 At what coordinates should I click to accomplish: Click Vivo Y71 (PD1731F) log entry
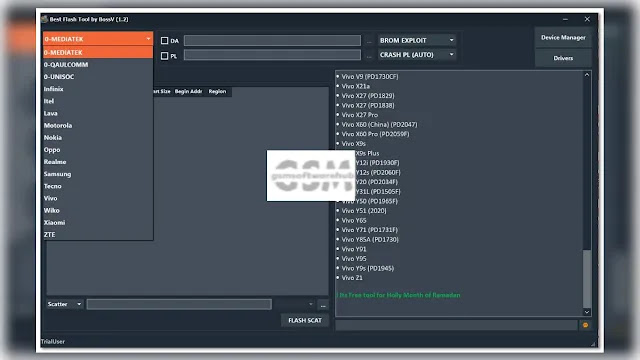[x=369, y=230]
